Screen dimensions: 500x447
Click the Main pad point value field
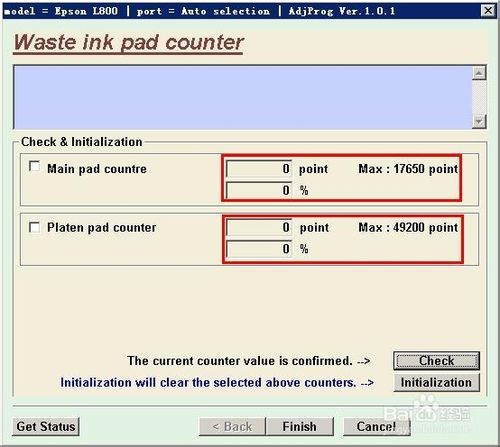click(259, 169)
